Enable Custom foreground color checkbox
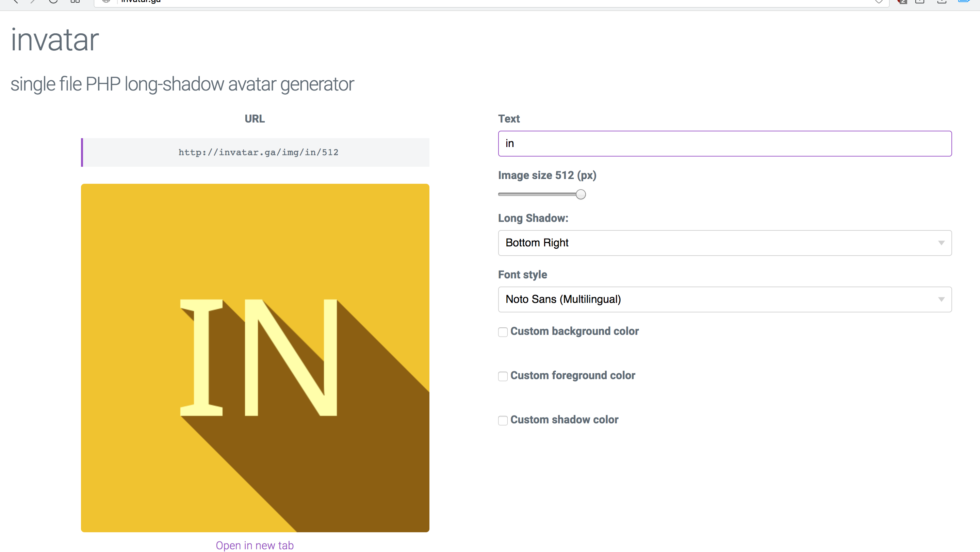This screenshot has width=980, height=552. (x=503, y=376)
